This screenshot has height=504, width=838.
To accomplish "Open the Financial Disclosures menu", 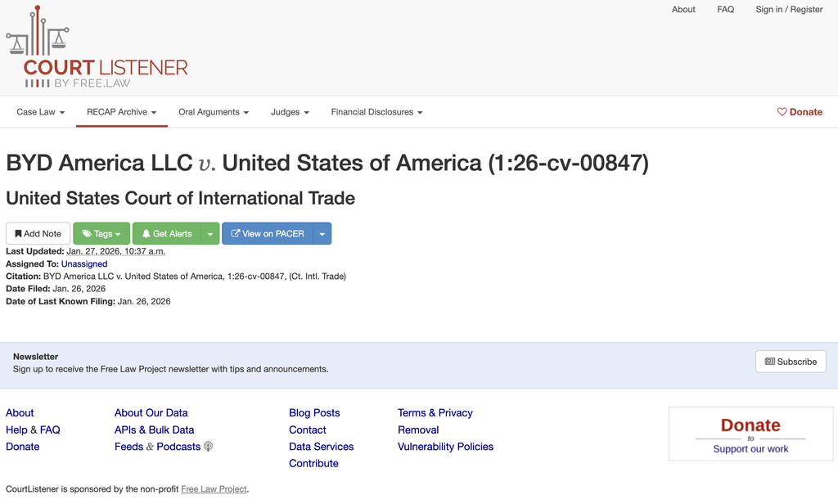I will point(376,112).
